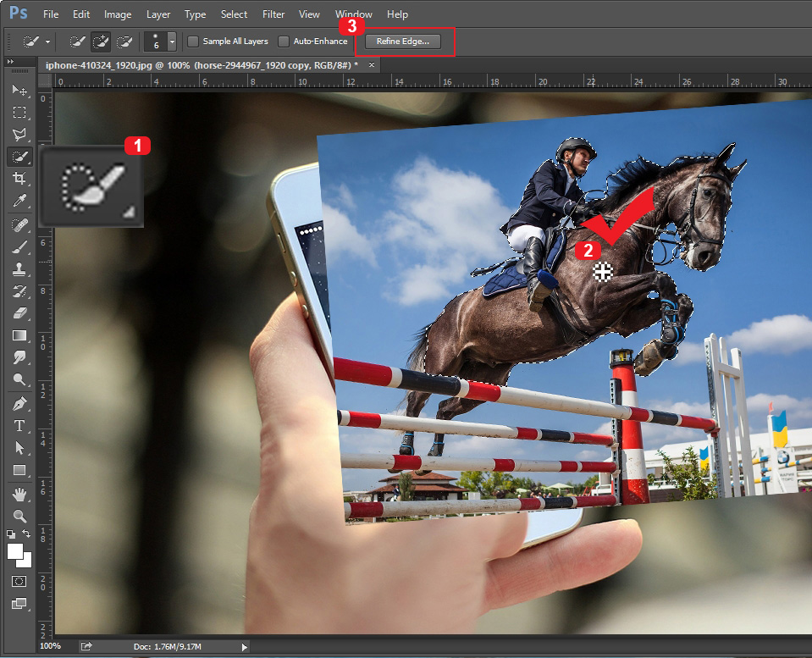Enable the Sample All Layers checkbox

pos(194,41)
